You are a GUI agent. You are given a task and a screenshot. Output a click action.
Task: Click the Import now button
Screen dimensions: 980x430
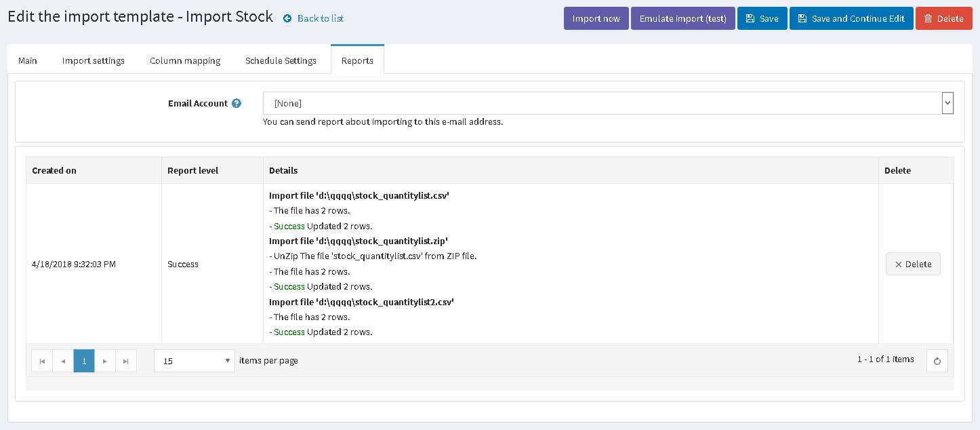click(x=596, y=18)
